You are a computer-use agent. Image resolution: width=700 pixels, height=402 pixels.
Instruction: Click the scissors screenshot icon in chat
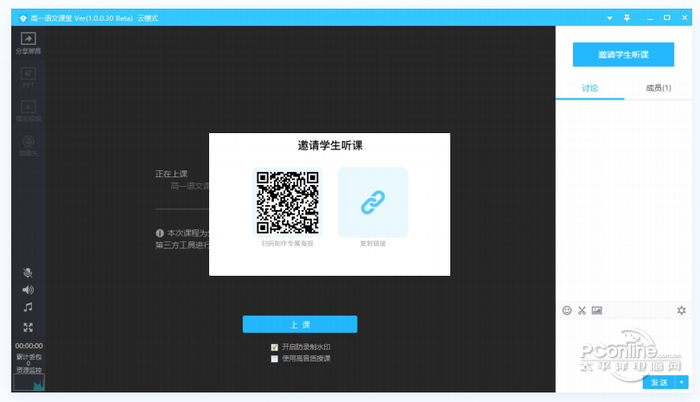[x=582, y=310]
